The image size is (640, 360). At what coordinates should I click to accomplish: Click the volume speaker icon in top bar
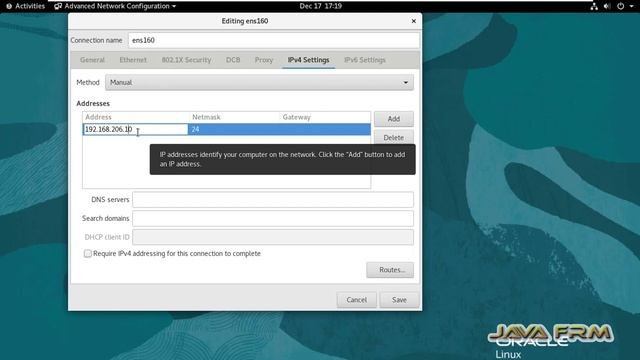click(x=607, y=6)
